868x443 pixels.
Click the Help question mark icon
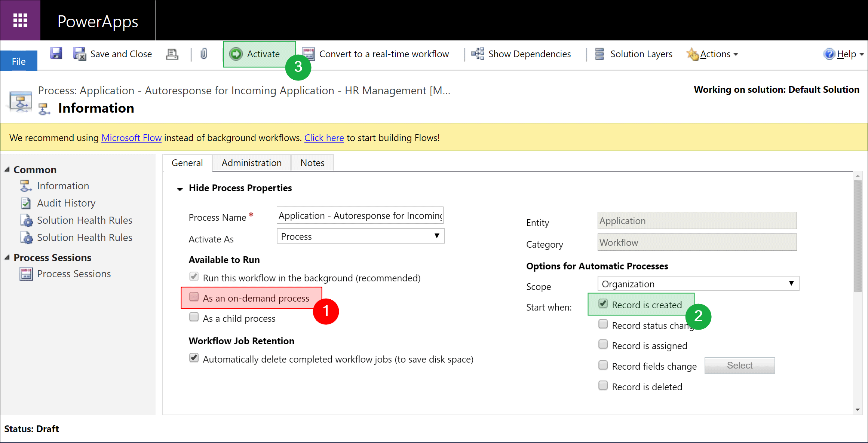point(829,54)
